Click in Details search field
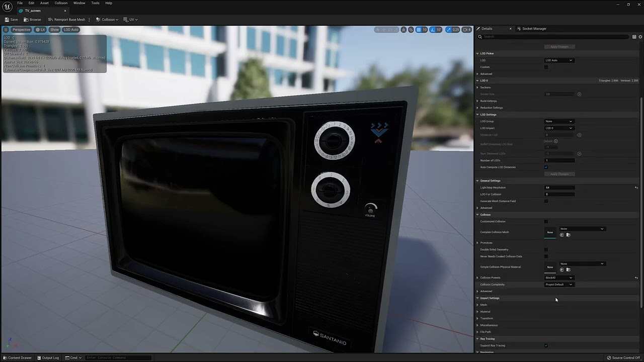 click(x=553, y=37)
